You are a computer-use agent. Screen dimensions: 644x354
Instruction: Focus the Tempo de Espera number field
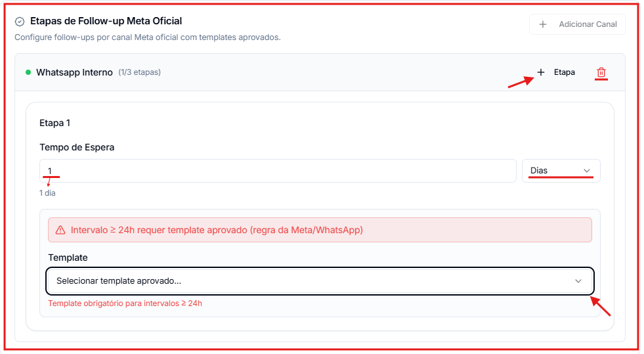(278, 170)
